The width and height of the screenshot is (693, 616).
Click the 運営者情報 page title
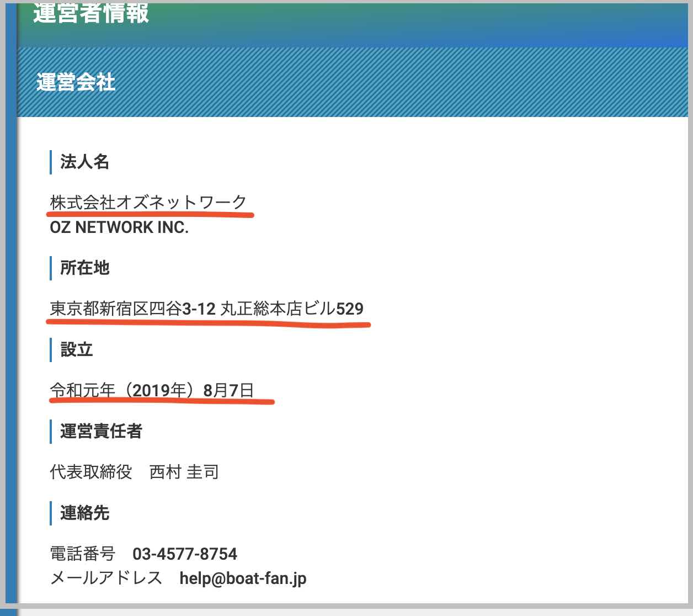tap(91, 13)
